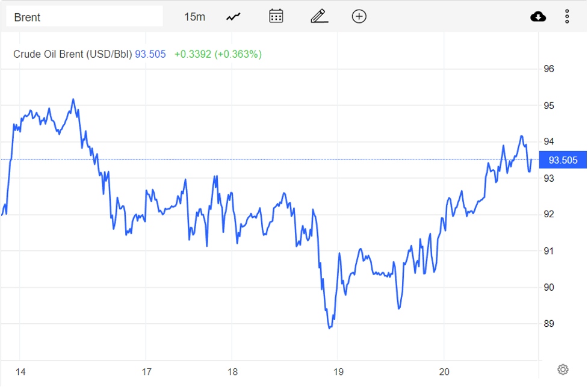Screen dimensions: 588x387
Task: Open the calendar date range picker
Action: [276, 16]
